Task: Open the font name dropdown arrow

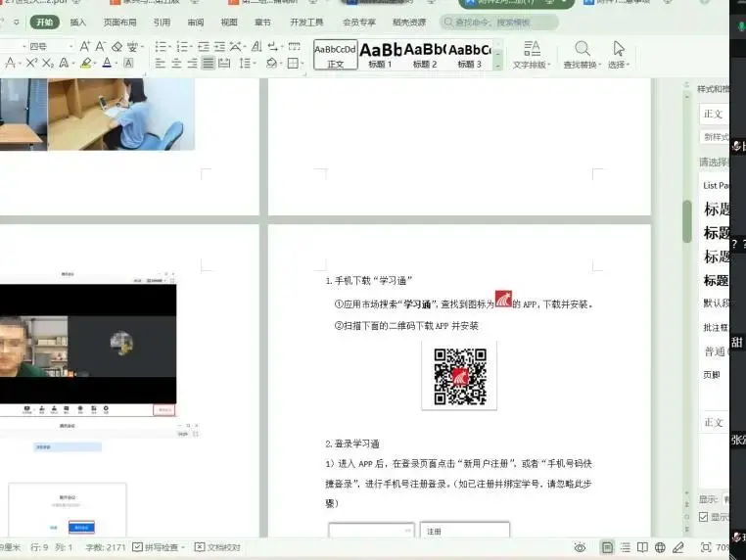Action: tap(23, 47)
